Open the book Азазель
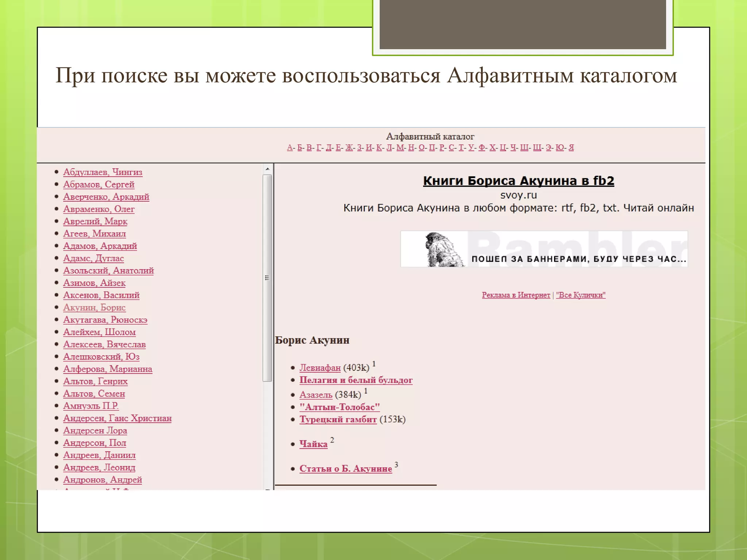Image resolution: width=747 pixels, height=560 pixels. 316,394
